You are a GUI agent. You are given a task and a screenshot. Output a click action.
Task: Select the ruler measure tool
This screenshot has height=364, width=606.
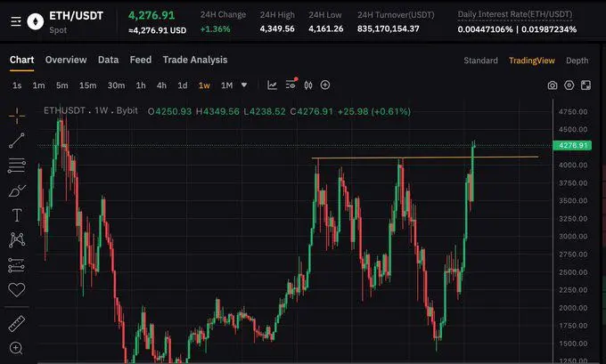coord(17,323)
